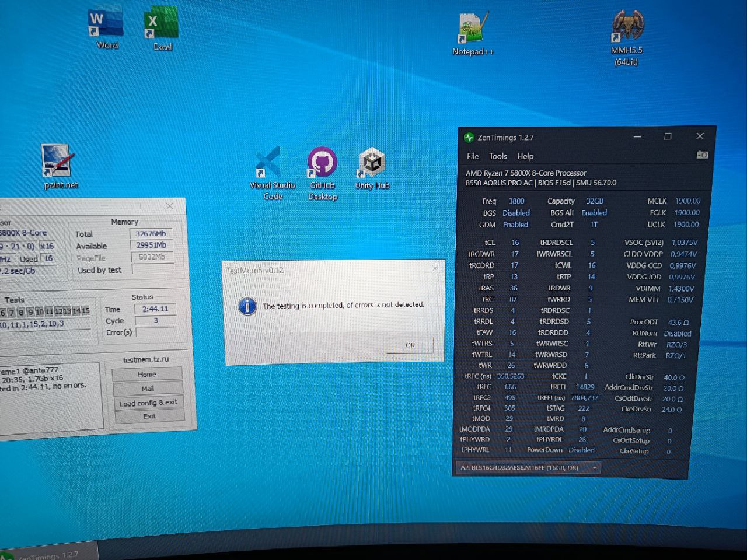
Task: Click the VSOC (SVI2) voltage value
Action: pos(685,242)
